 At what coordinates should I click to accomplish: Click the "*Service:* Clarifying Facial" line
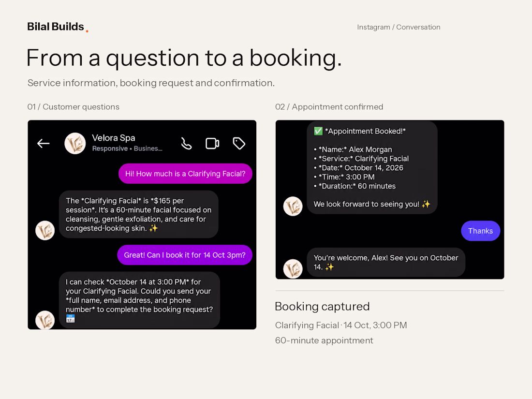coord(361,159)
